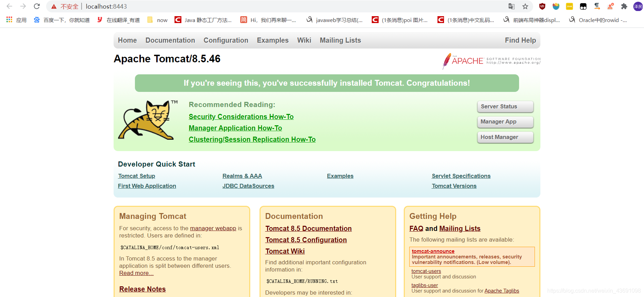Viewport: 644px width, 297px height.
Task: Click the browser back arrow
Action: [x=9, y=6]
